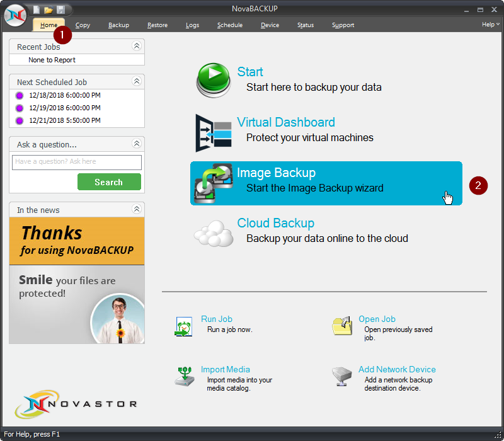Click purple dot for 12/21/2018 scheduled job

(20, 120)
